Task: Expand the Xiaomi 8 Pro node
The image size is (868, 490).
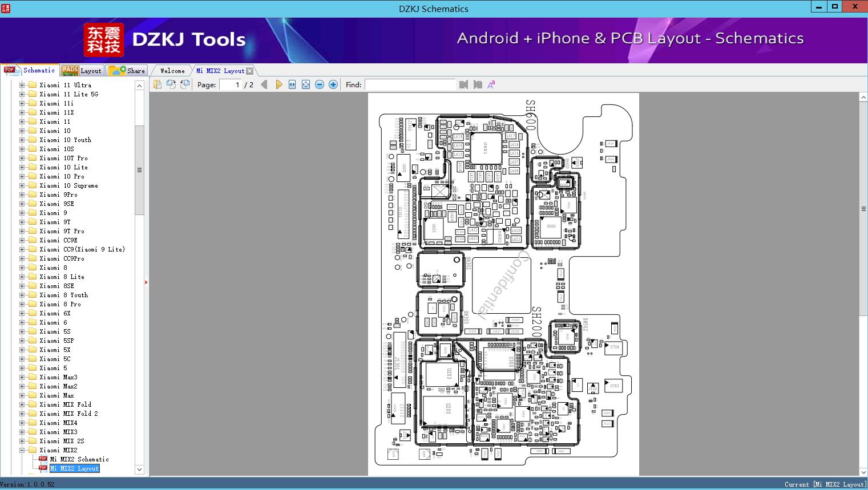Action: tap(22, 304)
